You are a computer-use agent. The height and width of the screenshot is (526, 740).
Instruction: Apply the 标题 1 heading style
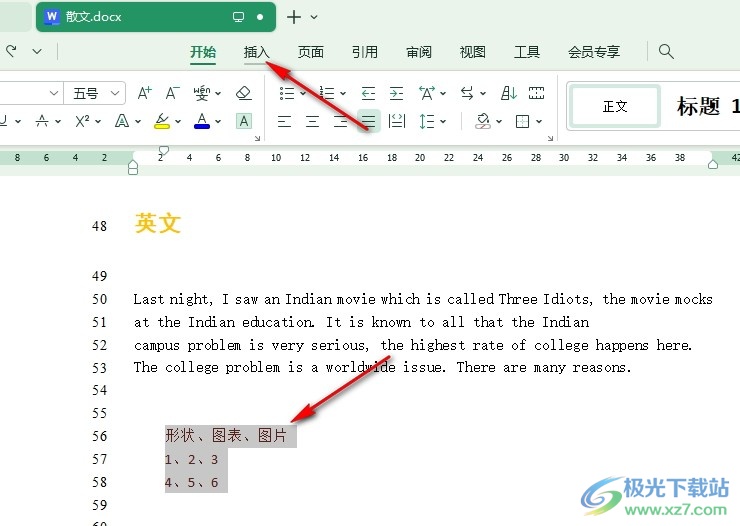pyautogui.click(x=708, y=106)
